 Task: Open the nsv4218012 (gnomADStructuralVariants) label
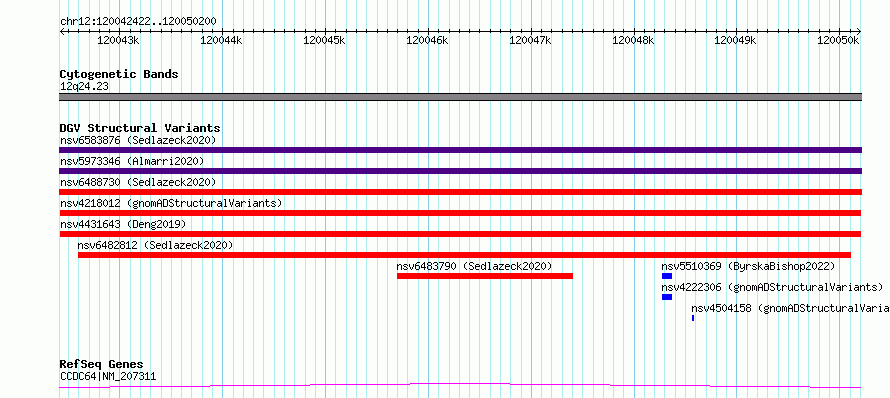click(171, 203)
